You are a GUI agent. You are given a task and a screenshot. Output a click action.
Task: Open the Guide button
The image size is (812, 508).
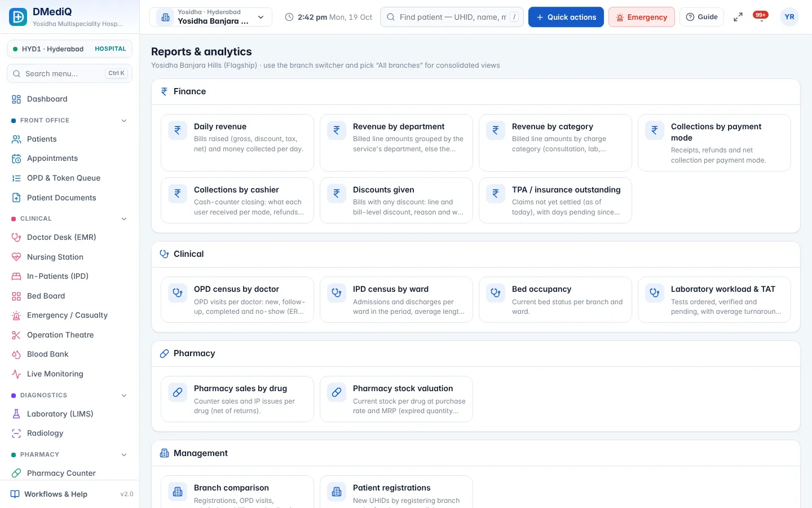(702, 17)
